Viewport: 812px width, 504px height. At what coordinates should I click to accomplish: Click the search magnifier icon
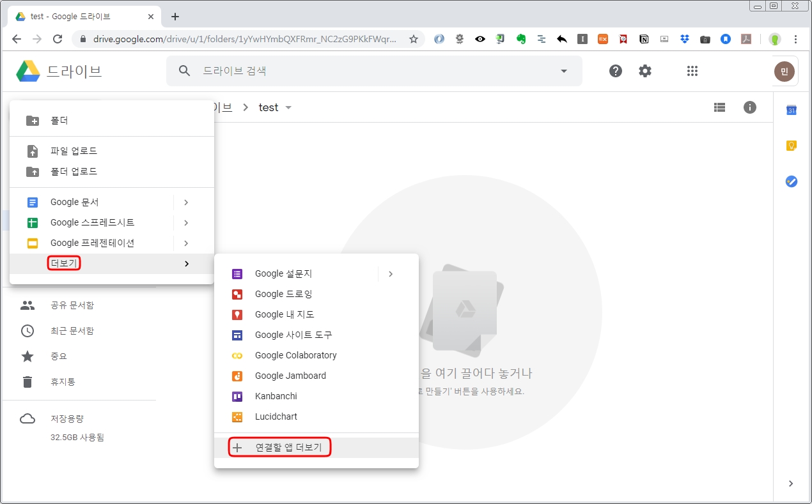tap(185, 71)
